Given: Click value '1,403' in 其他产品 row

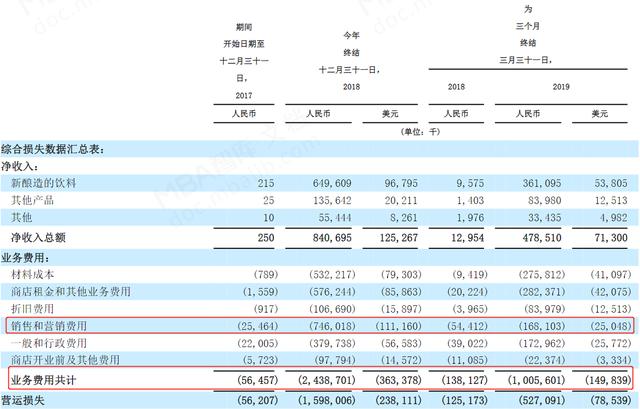Looking at the screenshot, I should pyautogui.click(x=470, y=200).
